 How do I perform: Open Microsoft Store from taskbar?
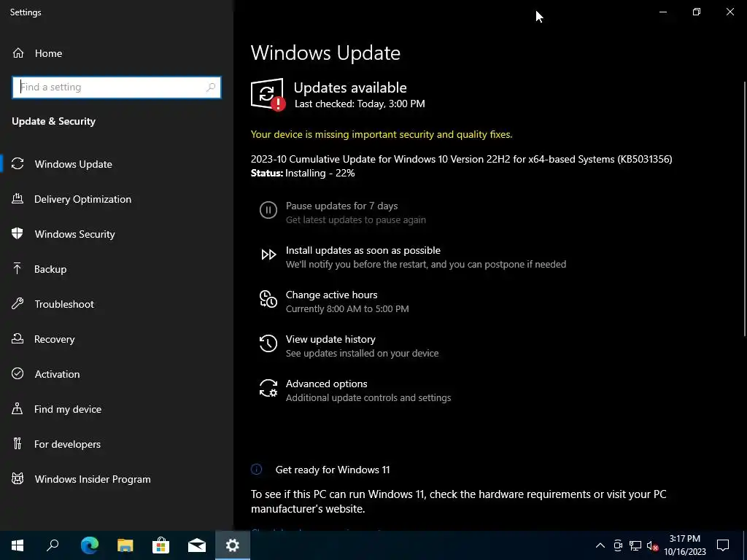161,545
